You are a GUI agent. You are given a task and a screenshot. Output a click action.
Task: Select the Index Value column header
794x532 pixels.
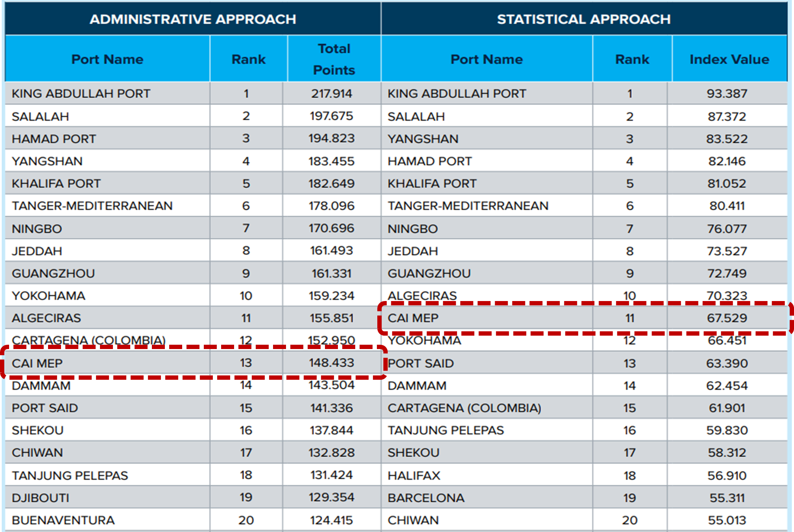[730, 59]
